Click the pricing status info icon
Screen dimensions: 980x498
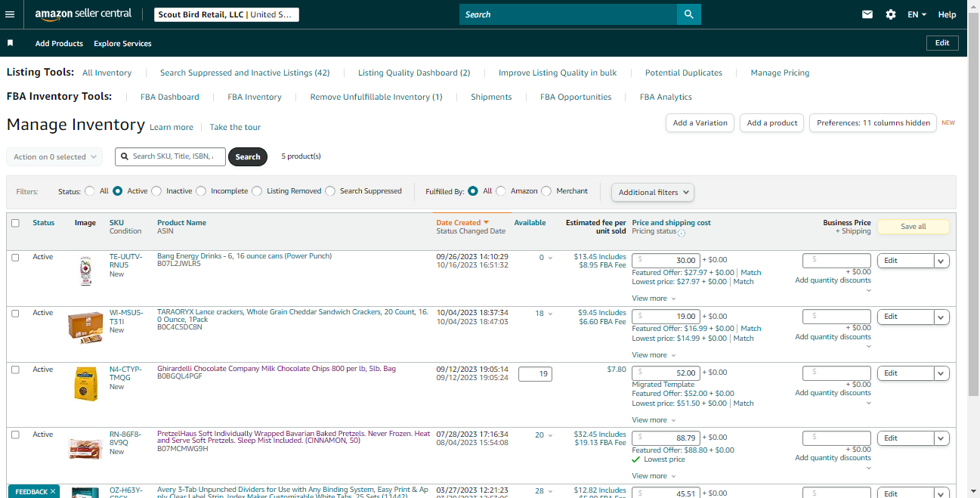[x=682, y=233]
